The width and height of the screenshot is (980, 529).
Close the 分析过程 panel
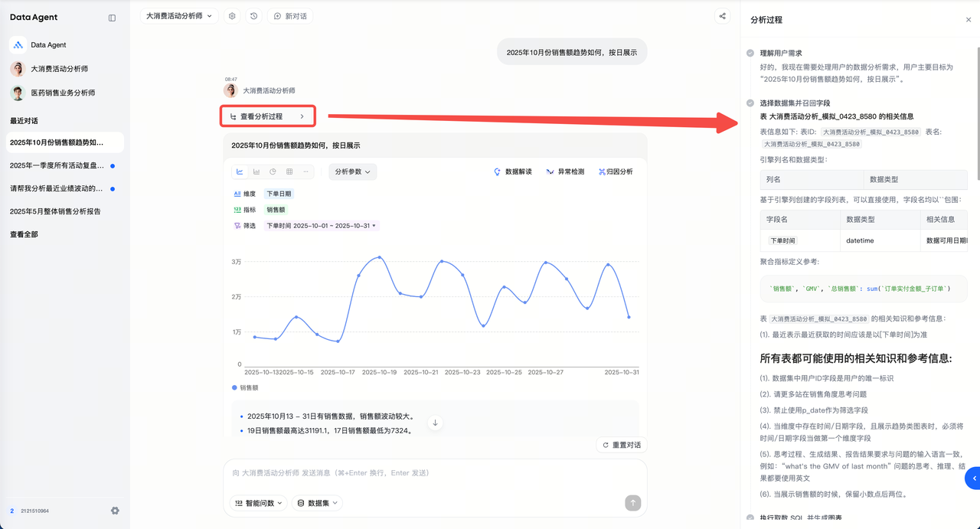tap(969, 20)
